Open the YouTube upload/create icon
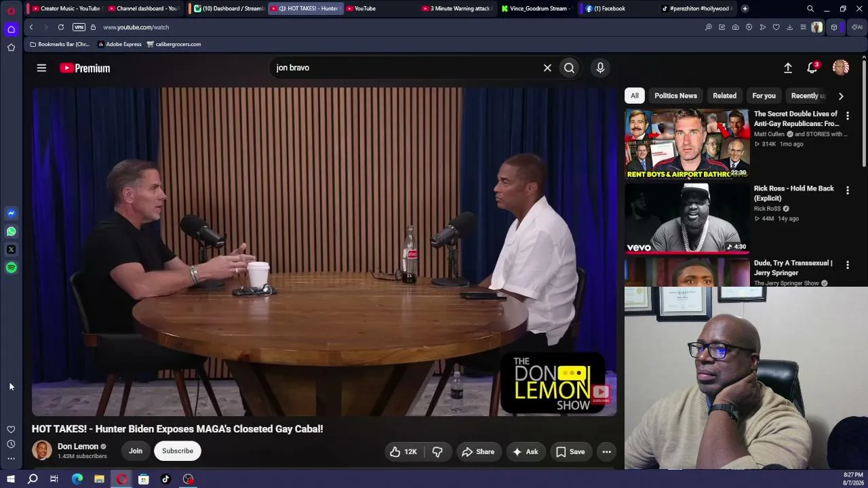The width and height of the screenshot is (868, 488). tap(788, 68)
